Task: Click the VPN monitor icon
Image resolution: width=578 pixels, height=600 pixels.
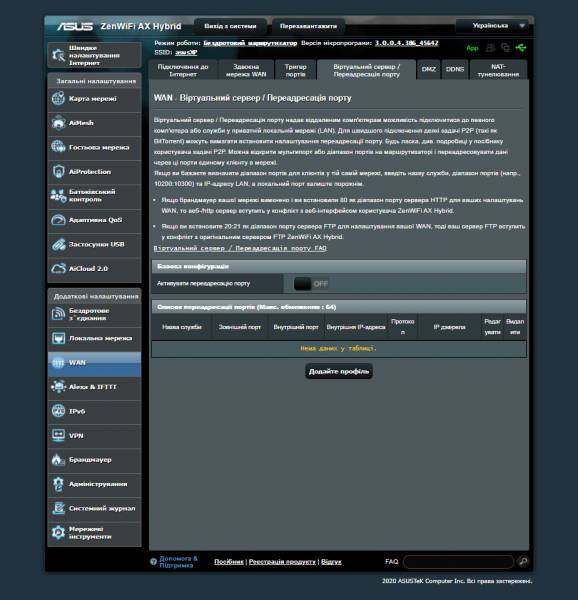Action: (x=59, y=435)
